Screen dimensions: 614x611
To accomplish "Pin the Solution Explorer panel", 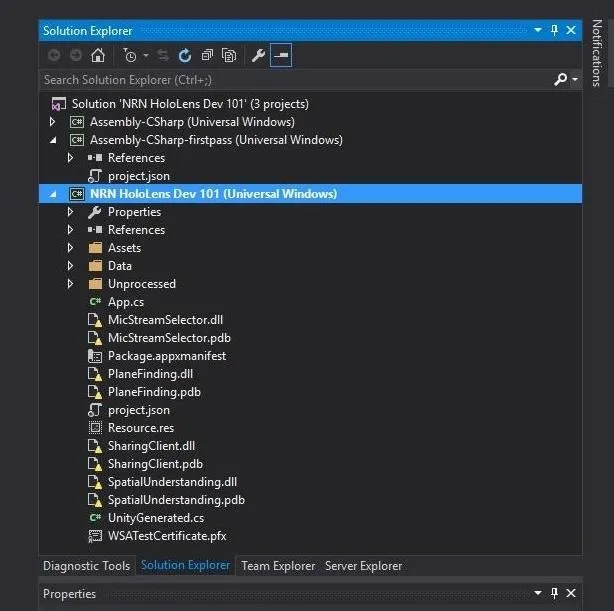I will [554, 30].
